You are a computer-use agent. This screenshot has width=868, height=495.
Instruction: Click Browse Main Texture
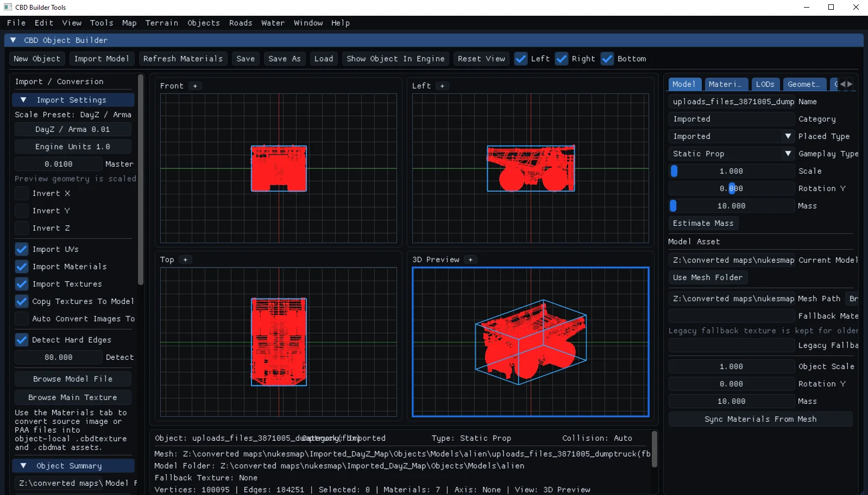(73, 397)
